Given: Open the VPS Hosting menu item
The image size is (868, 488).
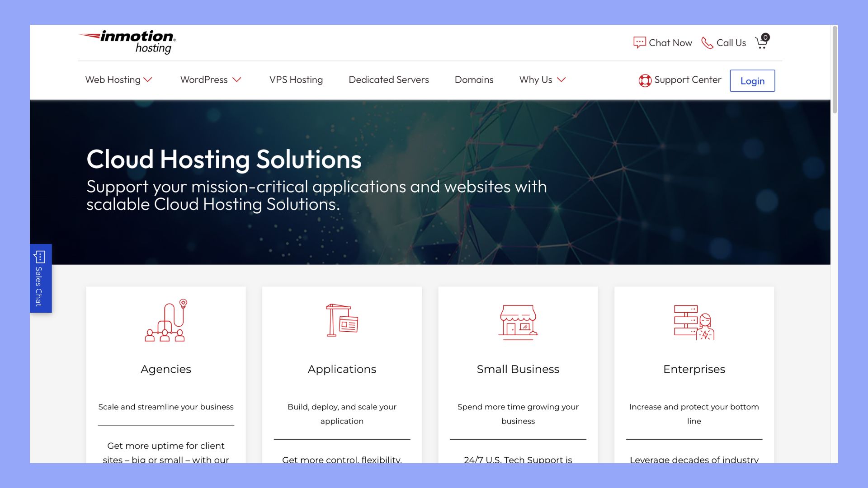Looking at the screenshot, I should point(296,80).
